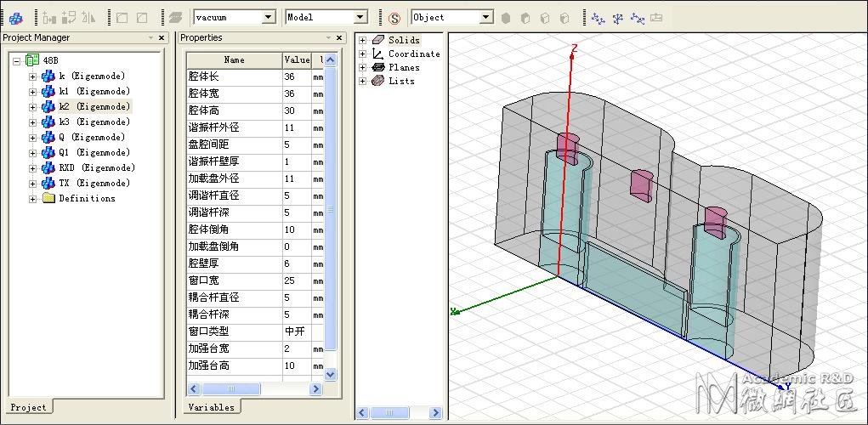The image size is (868, 425).
Task: Click the Name column header
Action: [x=234, y=59]
